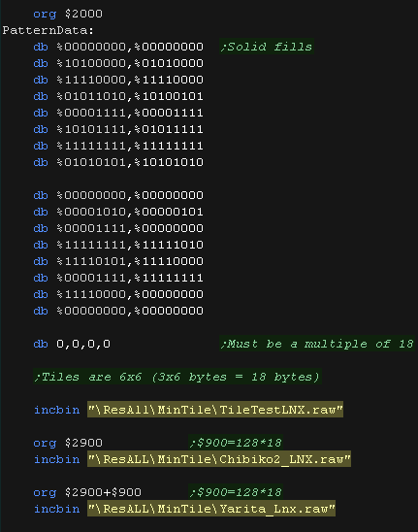Click the %00001010,%00000101 data line

(118, 212)
